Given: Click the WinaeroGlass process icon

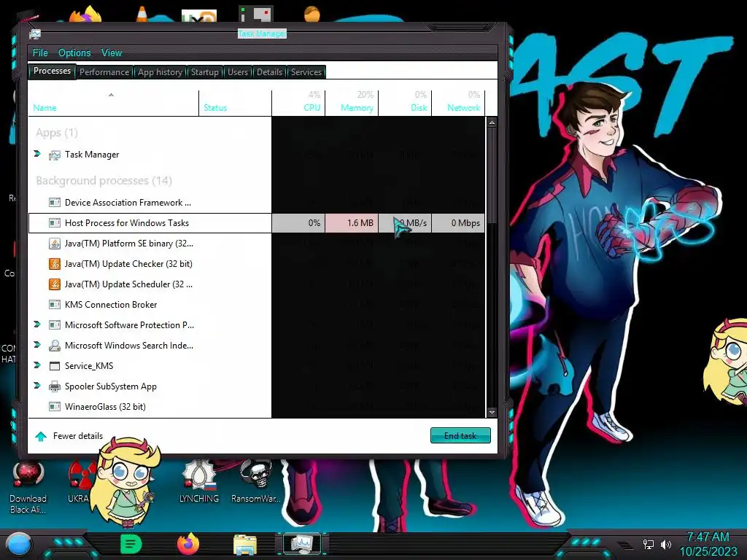Looking at the screenshot, I should pos(55,407).
